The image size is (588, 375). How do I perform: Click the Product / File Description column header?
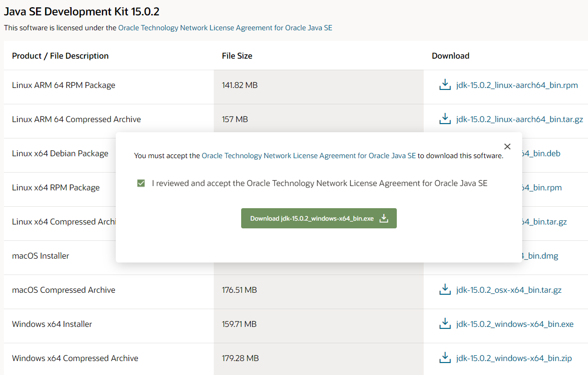(60, 56)
